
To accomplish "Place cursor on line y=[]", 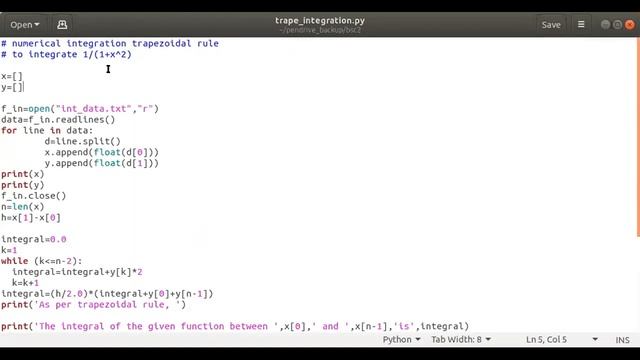I will 12,87.
